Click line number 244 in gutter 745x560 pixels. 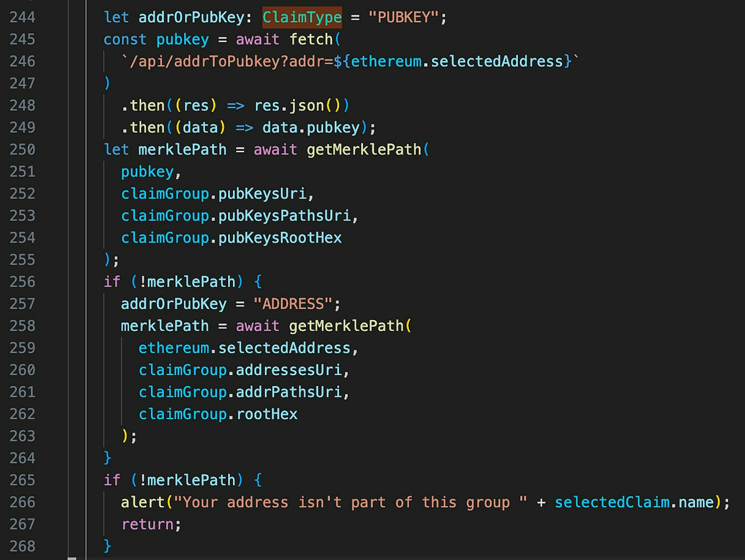pos(22,17)
